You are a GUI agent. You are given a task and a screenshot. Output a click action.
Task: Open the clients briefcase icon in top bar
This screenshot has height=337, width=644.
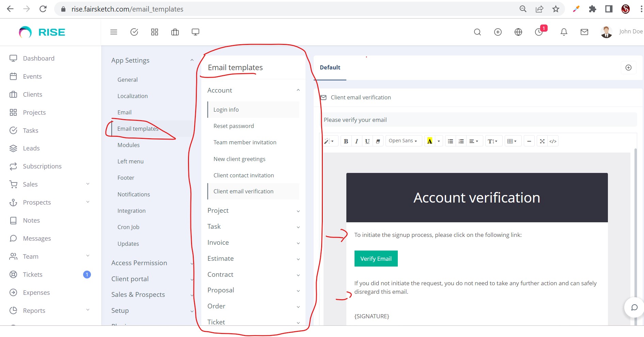[x=175, y=32]
